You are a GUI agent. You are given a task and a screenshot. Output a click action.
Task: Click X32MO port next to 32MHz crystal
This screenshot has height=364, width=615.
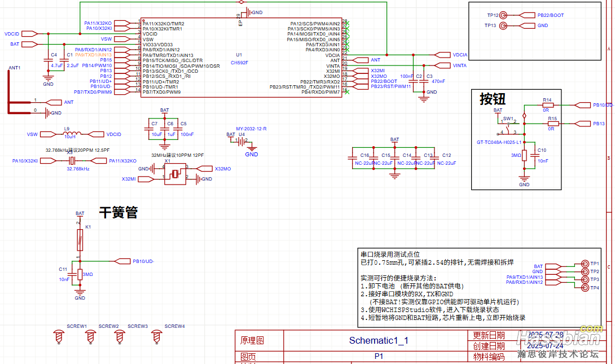click(204, 169)
